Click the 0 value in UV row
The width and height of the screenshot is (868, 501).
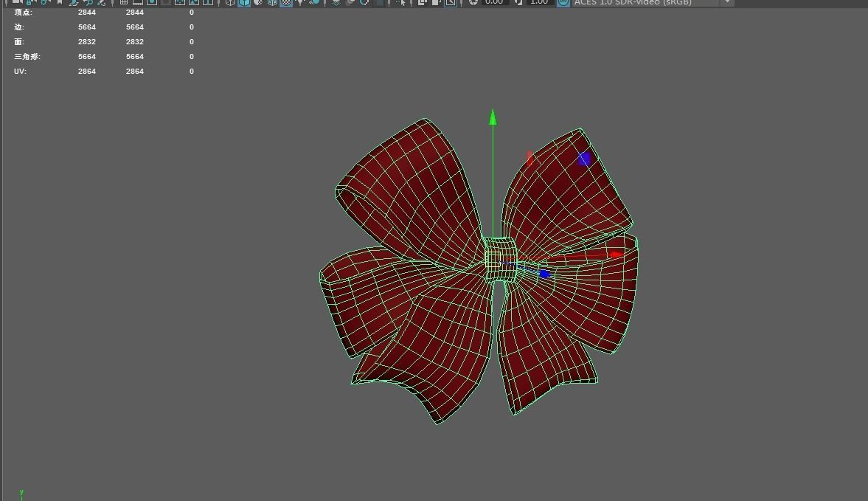[192, 72]
